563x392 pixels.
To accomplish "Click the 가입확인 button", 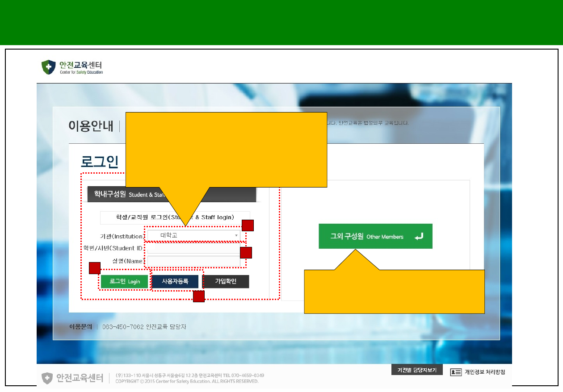I will point(226,282).
